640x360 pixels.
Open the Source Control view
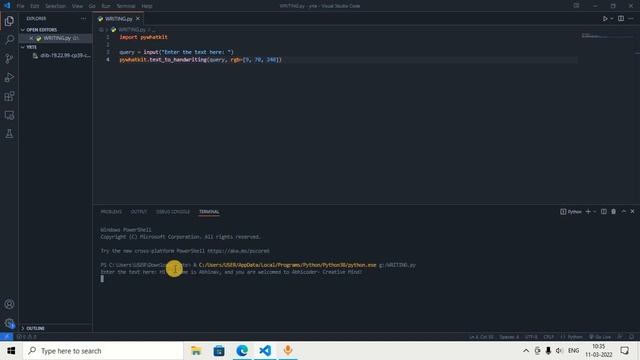9,58
